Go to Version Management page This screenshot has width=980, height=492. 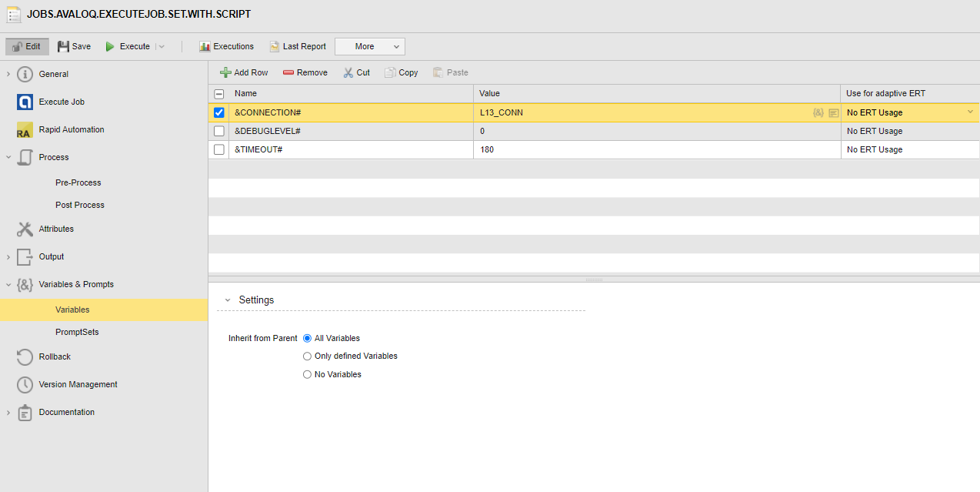point(78,384)
